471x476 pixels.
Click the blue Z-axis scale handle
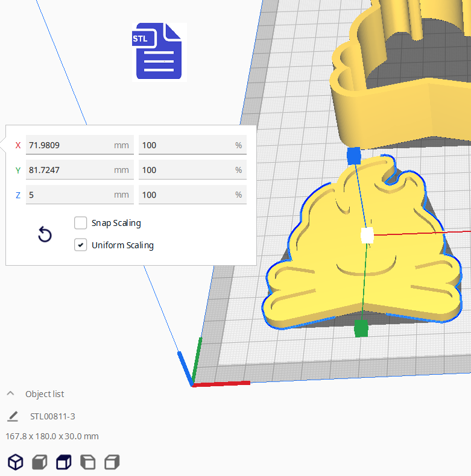(x=354, y=156)
